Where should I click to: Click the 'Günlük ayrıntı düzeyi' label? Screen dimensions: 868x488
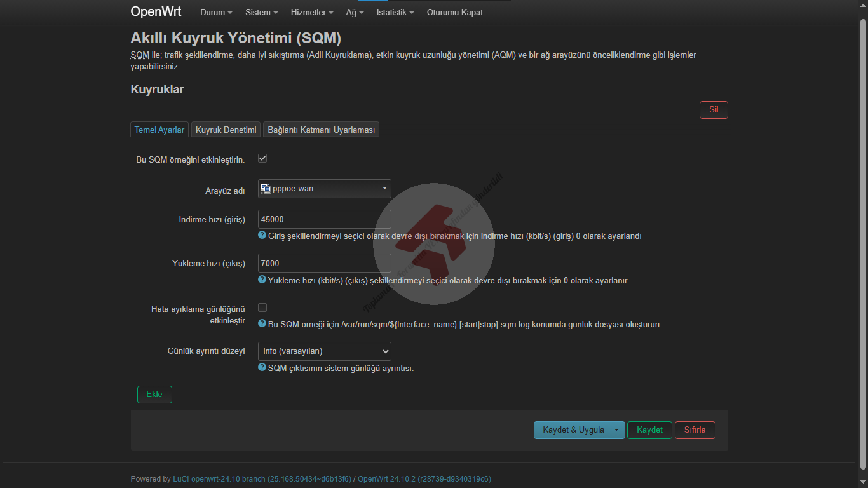click(207, 351)
